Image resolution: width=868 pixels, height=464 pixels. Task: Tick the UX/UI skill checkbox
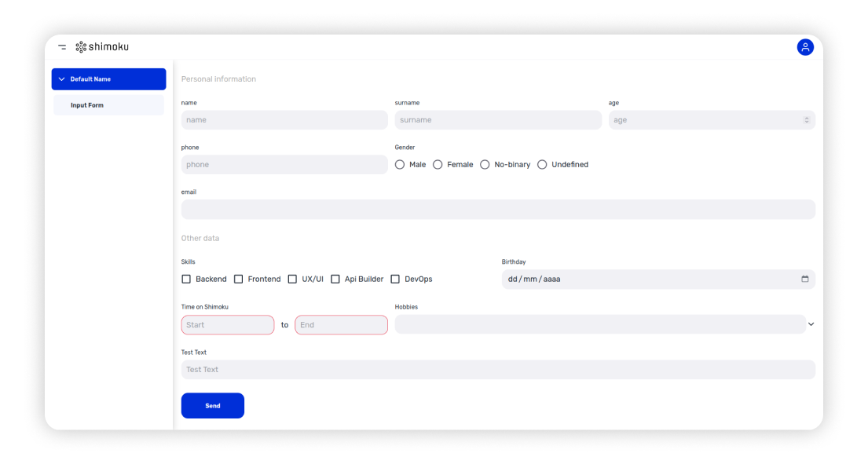click(292, 279)
